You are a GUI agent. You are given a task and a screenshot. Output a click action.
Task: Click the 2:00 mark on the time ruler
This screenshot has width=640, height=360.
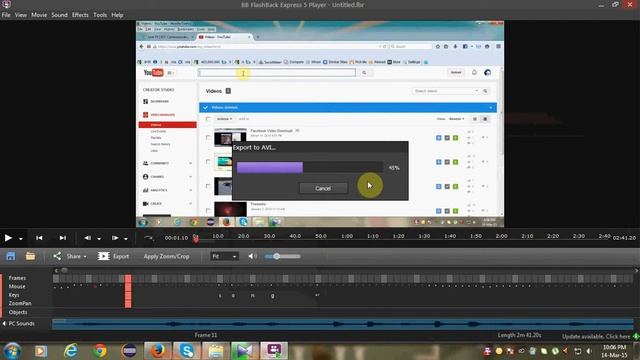coord(501,236)
